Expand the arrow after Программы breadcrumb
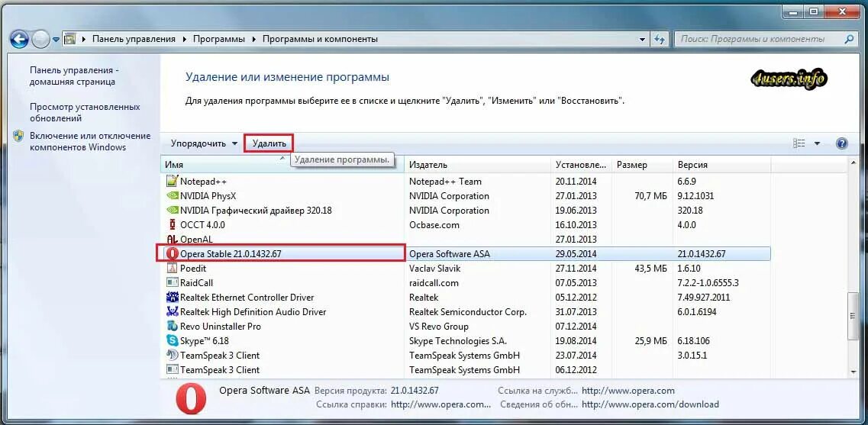The image size is (868, 425). (254, 39)
